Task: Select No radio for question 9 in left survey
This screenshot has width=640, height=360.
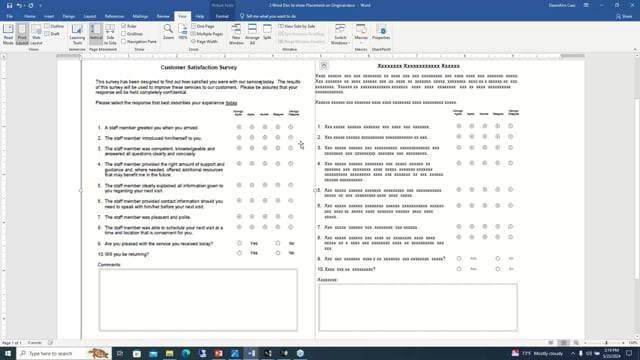Action: point(278,243)
